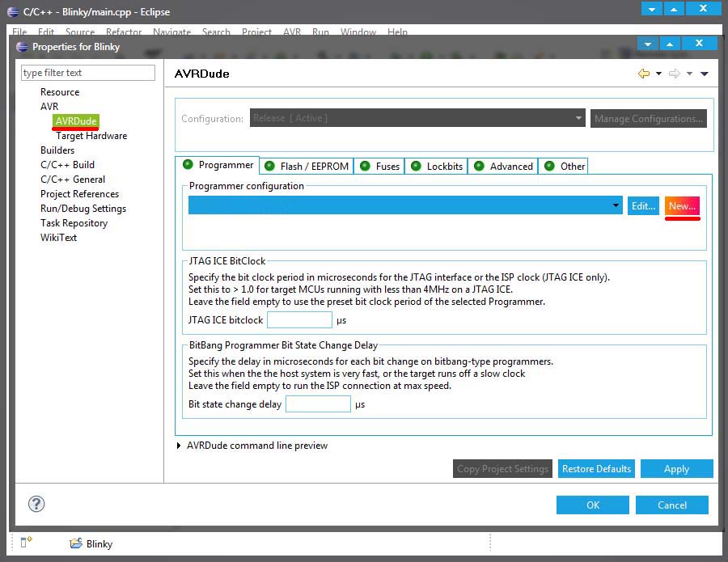728x562 pixels.
Task: Open the AVR menu in Eclipse window
Action: coord(292,32)
